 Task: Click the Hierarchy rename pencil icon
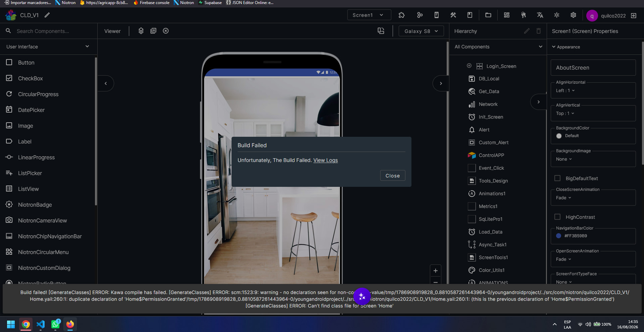coord(527,31)
